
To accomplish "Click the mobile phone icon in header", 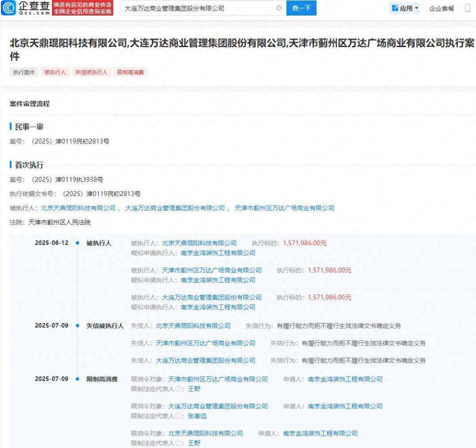I will (468, 8).
